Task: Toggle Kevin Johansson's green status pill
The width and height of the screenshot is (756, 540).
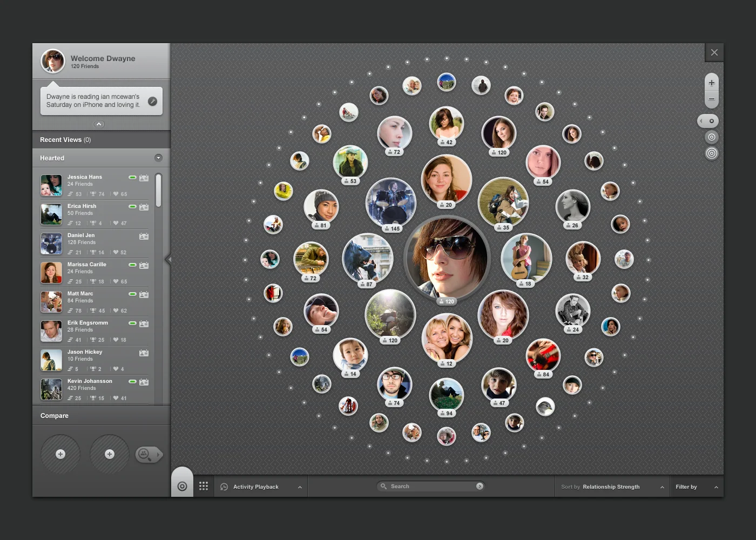Action: 132,381
